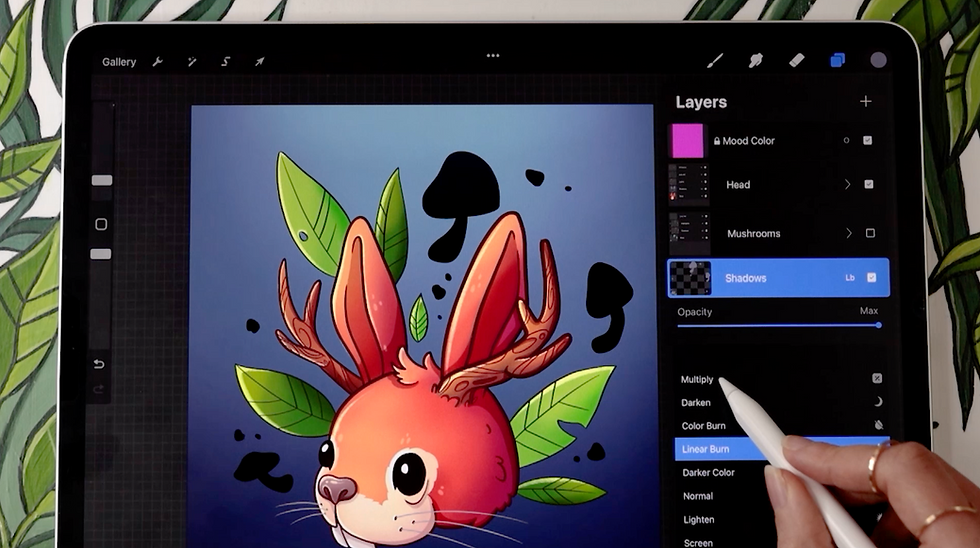Open the Gallery
This screenshot has width=980, height=548.
[x=119, y=62]
